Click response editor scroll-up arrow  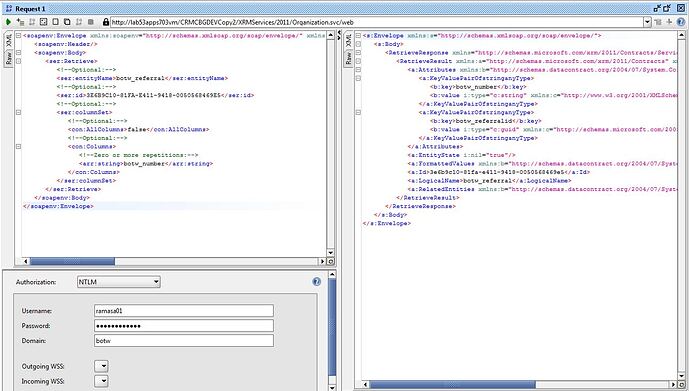pos(682,35)
